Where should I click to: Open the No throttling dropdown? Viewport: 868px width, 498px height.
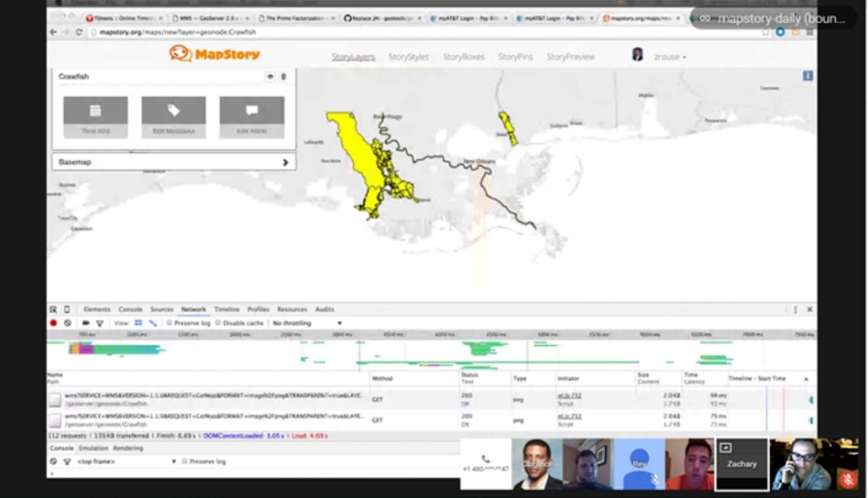click(307, 323)
